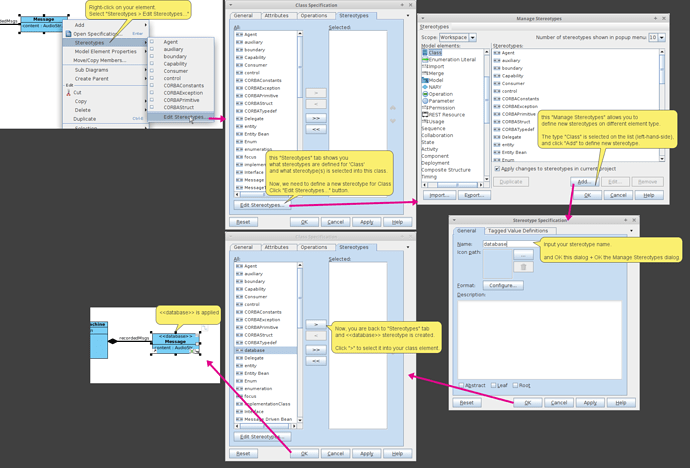Image resolution: width=690 pixels, height=468 pixels.
Task: Tick the Capability checkbox in Stereotypes submenu
Action: (152, 63)
